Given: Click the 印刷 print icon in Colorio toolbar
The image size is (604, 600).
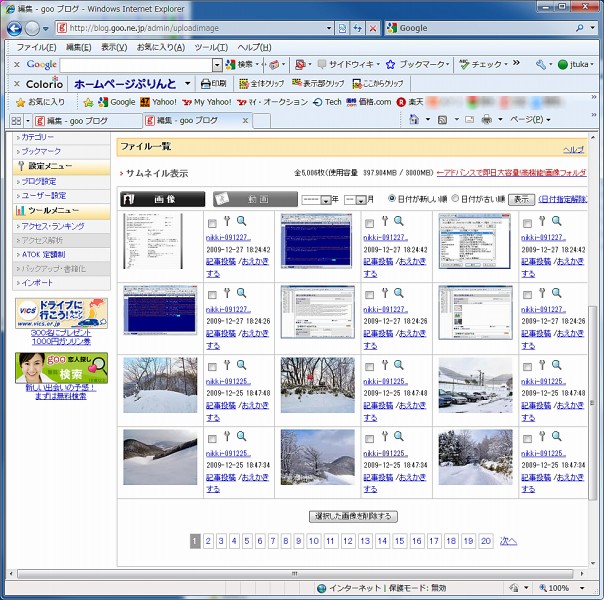Looking at the screenshot, I should coord(212,84).
